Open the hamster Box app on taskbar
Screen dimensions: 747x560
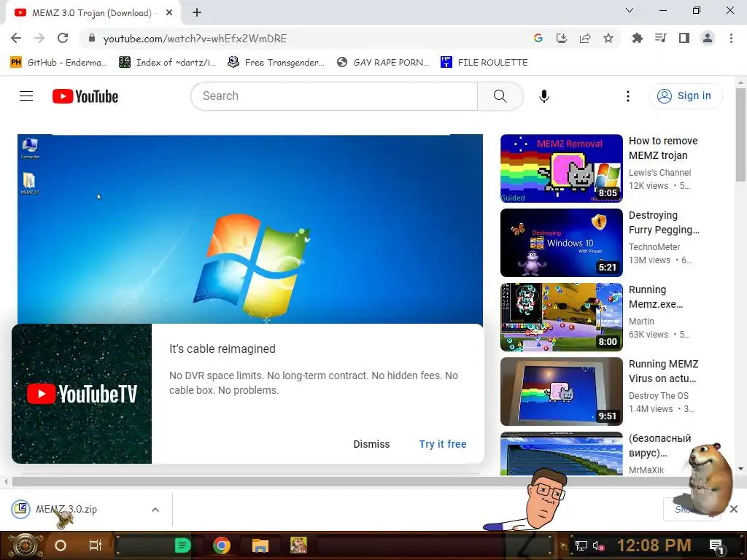[298, 545]
